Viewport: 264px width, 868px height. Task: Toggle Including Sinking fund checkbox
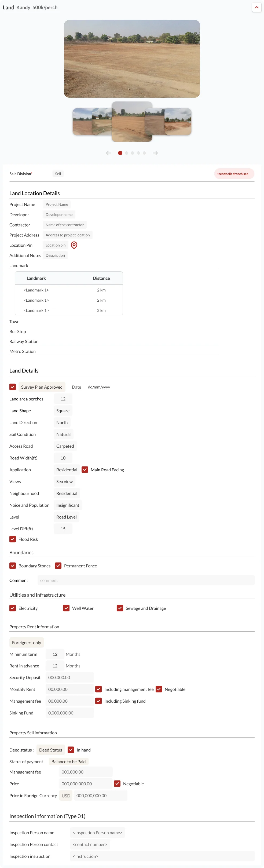click(99, 701)
